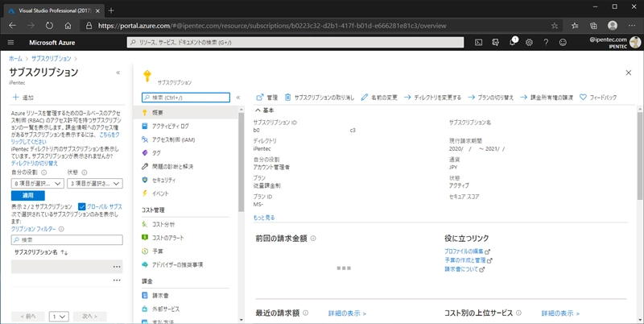The image size is (644, 324).
Task: Click 管理 in the command bar
Action: tap(267, 98)
